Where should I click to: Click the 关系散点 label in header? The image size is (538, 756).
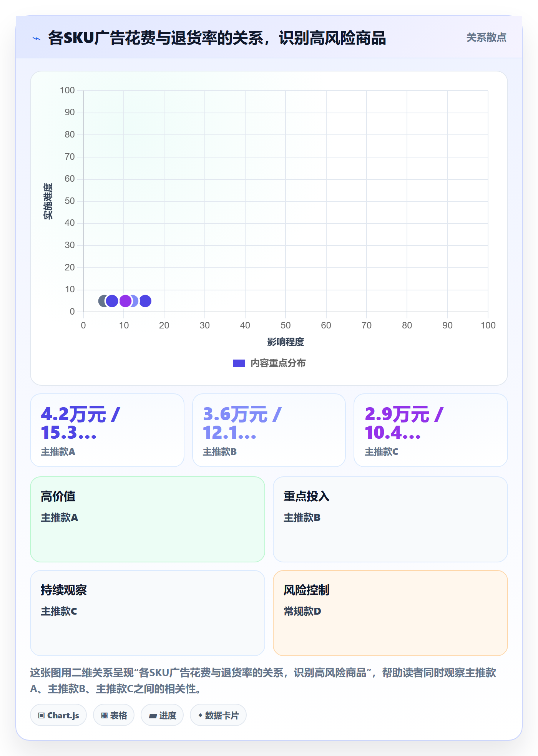click(x=486, y=38)
